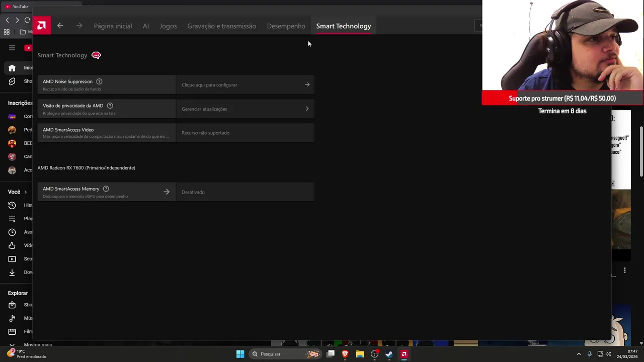Open help for AMD Noise Suppression
The image size is (644, 362).
click(99, 81)
